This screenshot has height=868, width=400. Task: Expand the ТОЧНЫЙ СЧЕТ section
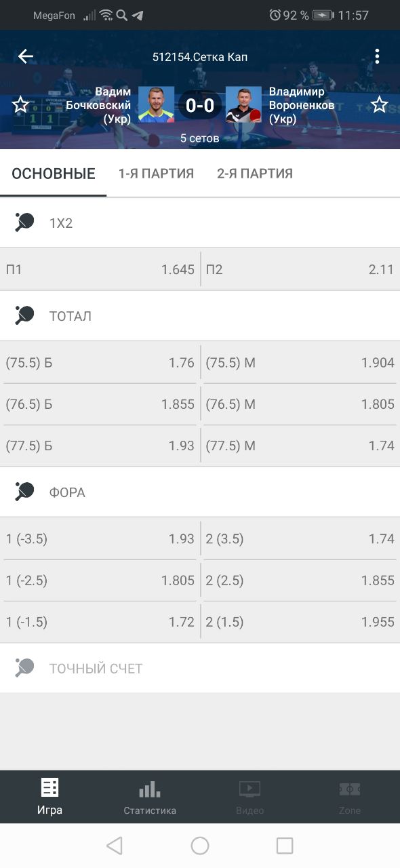[x=200, y=668]
